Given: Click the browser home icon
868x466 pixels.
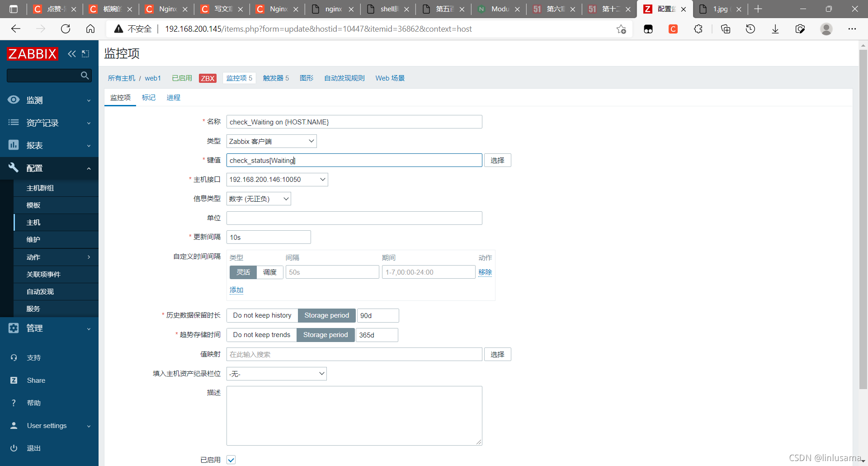Looking at the screenshot, I should point(90,29).
